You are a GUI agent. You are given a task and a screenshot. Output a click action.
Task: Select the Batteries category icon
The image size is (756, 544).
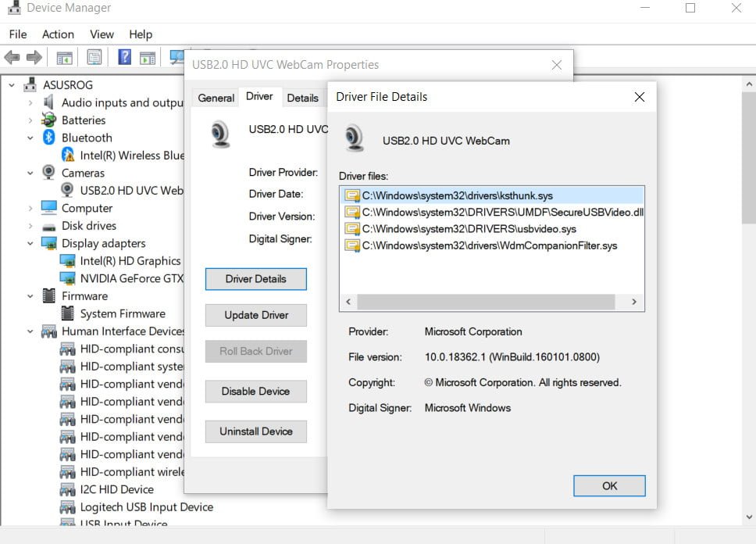coord(48,120)
